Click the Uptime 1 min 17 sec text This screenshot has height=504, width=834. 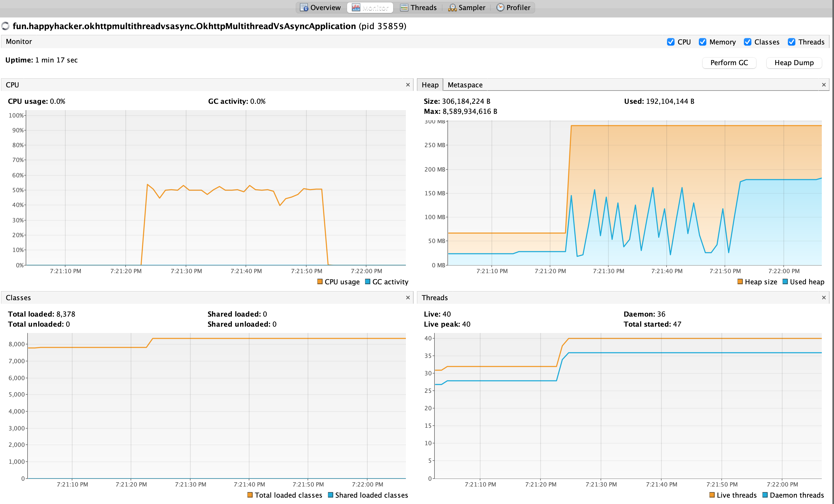(41, 60)
